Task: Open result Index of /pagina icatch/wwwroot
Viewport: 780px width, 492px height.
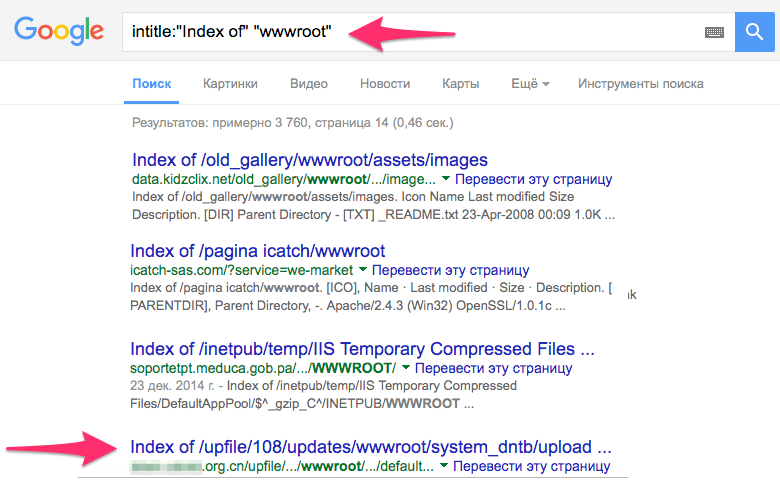Action: point(258,251)
